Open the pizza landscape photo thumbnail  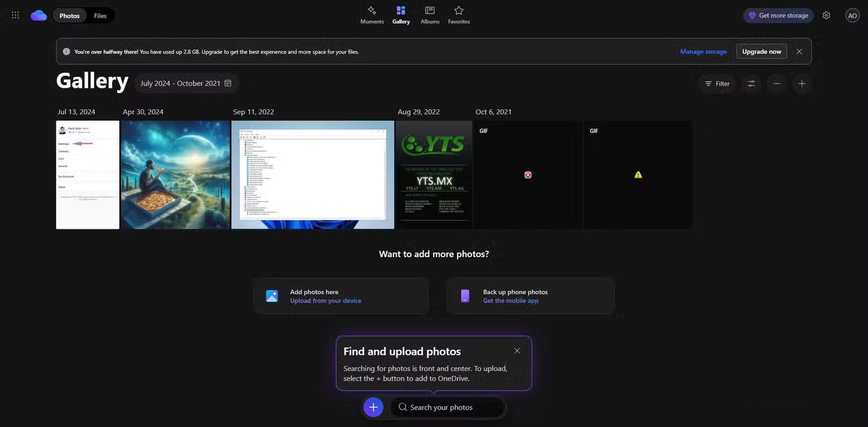tap(176, 175)
